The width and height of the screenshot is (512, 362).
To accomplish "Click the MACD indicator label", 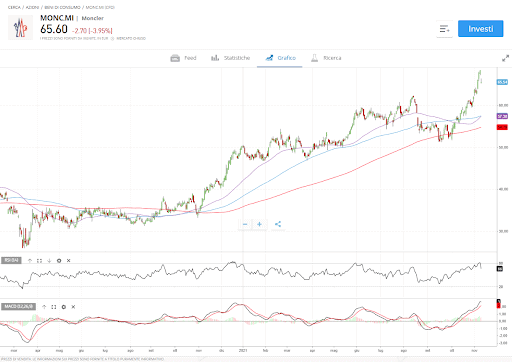I will [x=18, y=307].
